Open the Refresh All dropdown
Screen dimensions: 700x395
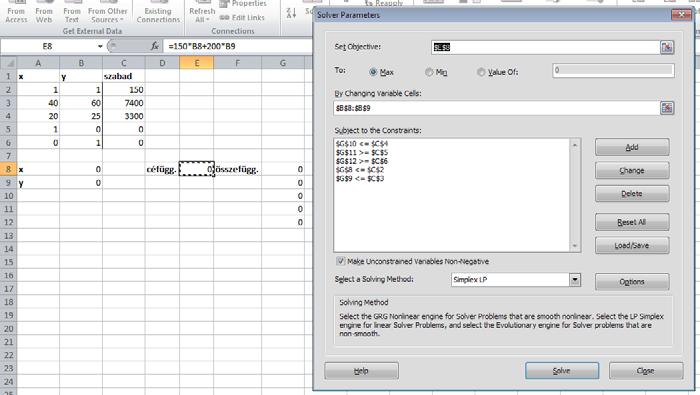coord(202,12)
